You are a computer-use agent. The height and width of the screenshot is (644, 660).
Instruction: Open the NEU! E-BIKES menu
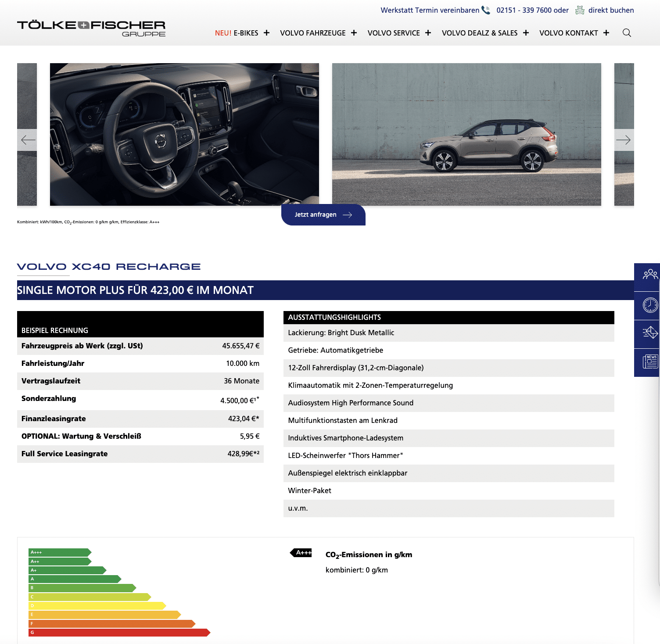[x=237, y=33]
